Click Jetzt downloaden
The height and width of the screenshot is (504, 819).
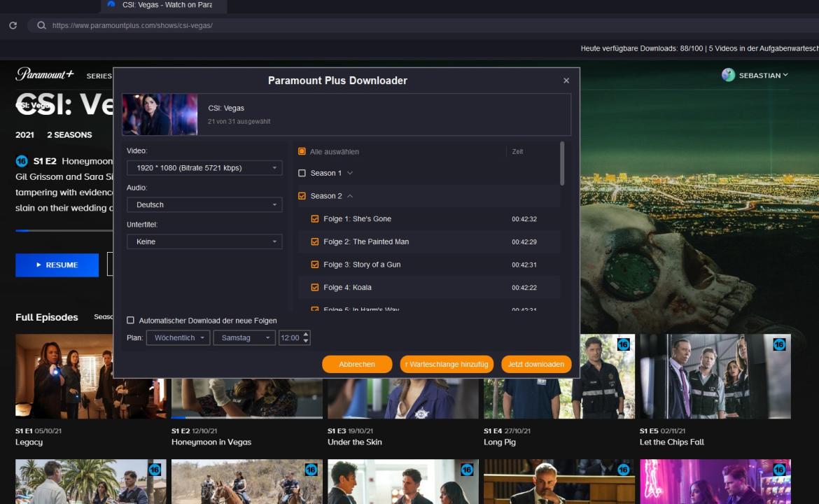click(536, 364)
